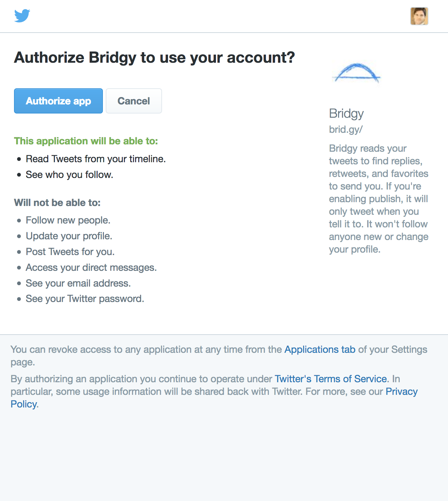The height and width of the screenshot is (501, 448).
Task: Click the Bridgy app name heading
Action: click(346, 114)
